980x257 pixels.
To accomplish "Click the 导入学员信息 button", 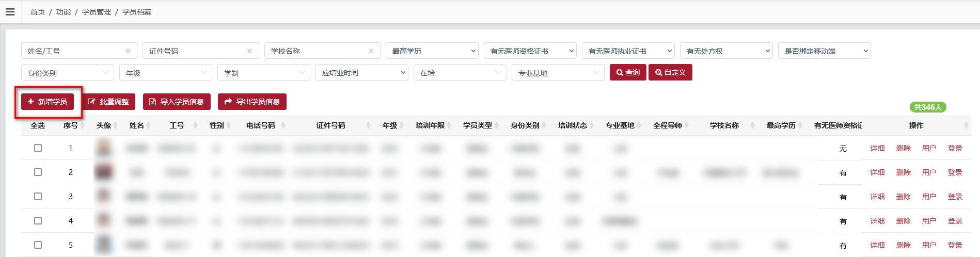I will (177, 102).
